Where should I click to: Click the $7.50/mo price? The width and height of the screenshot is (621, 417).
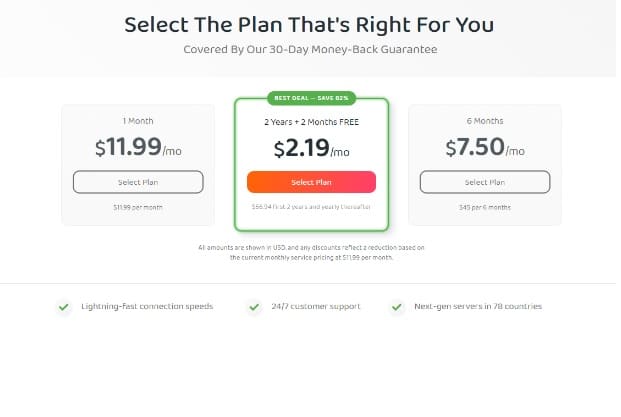pyautogui.click(x=484, y=149)
